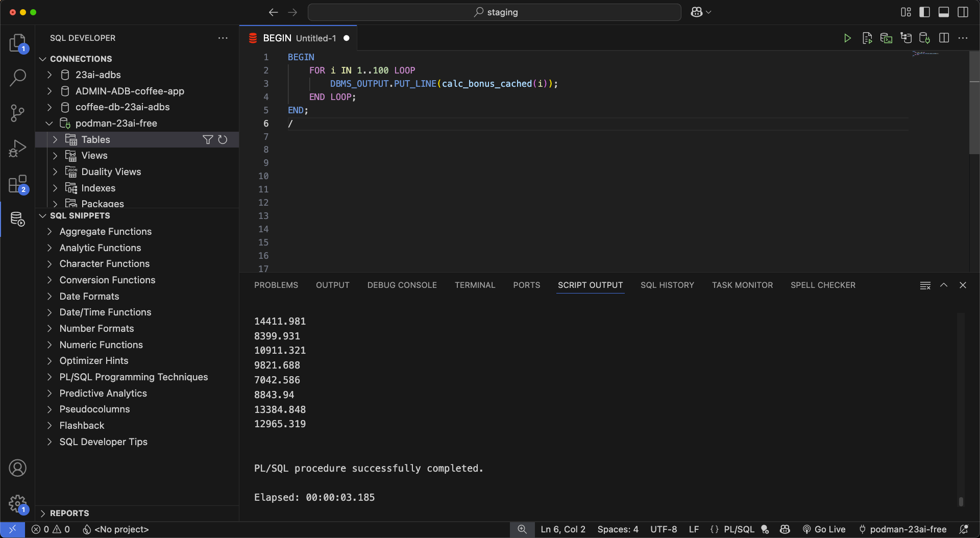Clear the script output panel
Image resolution: width=980 pixels, height=538 pixels.
pos(925,285)
